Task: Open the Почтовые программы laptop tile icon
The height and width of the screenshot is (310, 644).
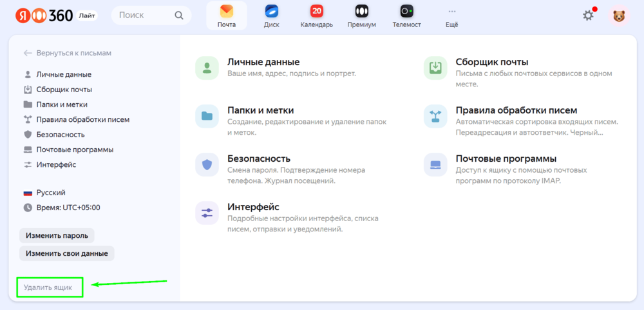Action: coord(435,165)
